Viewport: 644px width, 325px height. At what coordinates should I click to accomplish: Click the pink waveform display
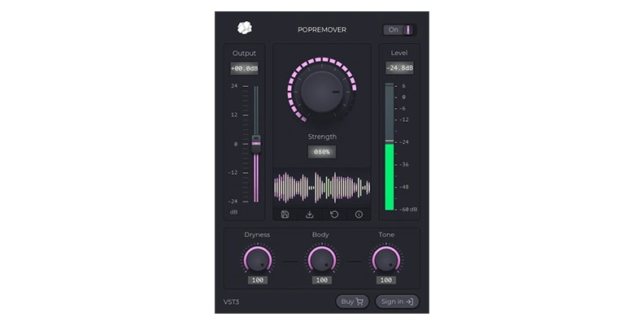[x=321, y=188]
